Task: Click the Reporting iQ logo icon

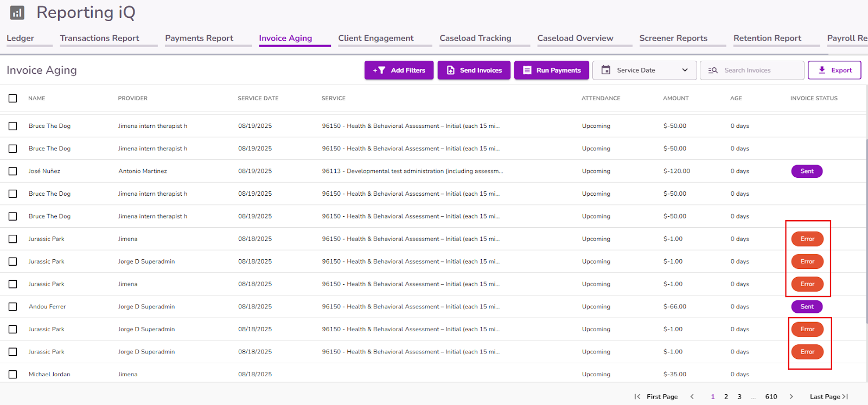Action: [x=17, y=12]
